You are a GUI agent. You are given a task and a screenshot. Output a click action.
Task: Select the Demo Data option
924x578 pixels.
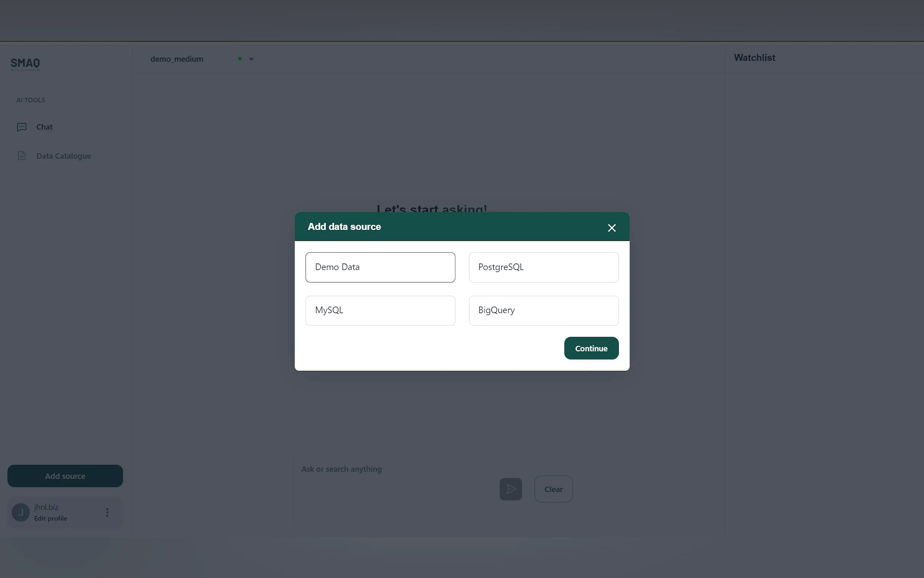point(380,267)
